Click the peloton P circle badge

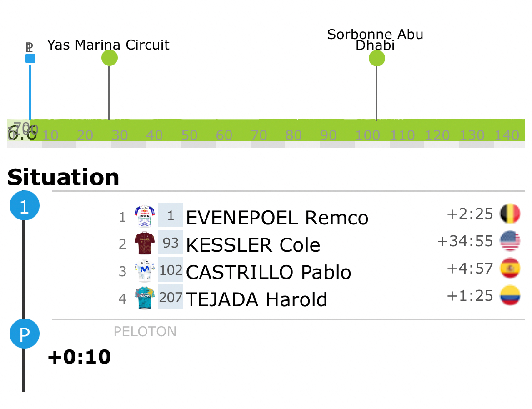(25, 334)
